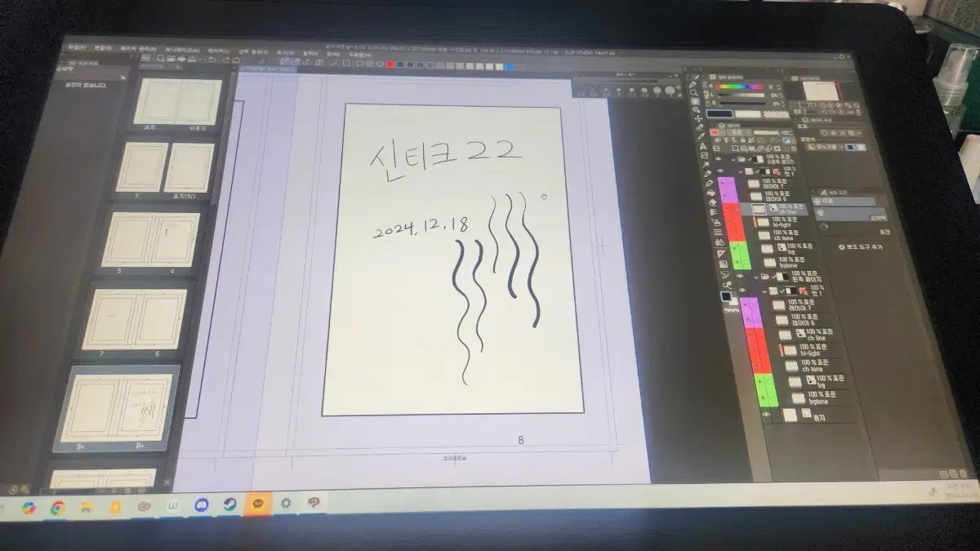This screenshot has width=980, height=551.
Task: Collapse the 왼쪽 페이지 folder
Action: [x=756, y=277]
